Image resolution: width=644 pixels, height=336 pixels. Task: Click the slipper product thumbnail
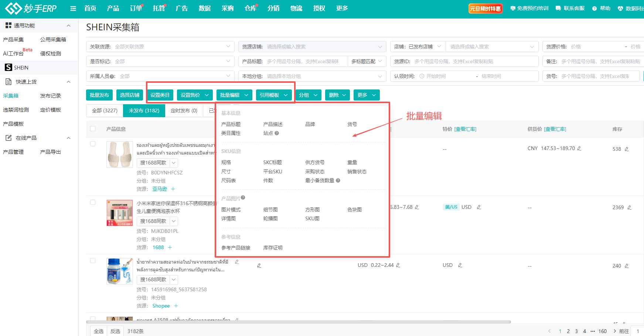[119, 154]
